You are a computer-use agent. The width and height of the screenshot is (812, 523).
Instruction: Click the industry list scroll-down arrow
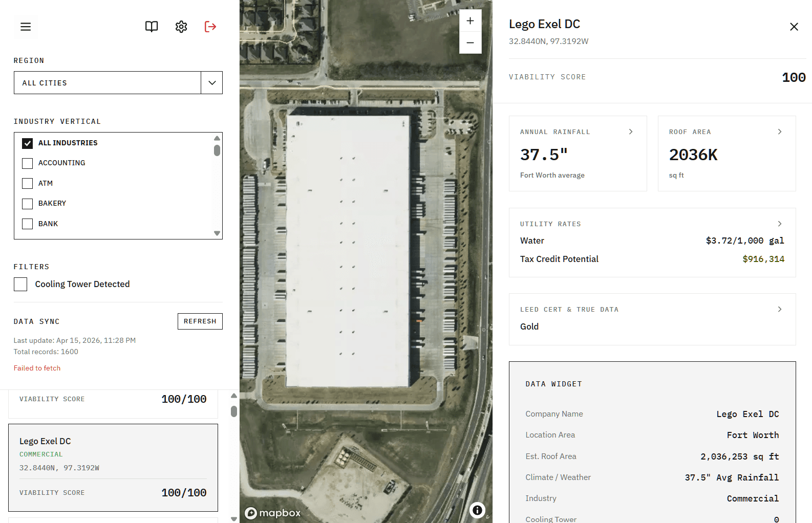coord(217,233)
